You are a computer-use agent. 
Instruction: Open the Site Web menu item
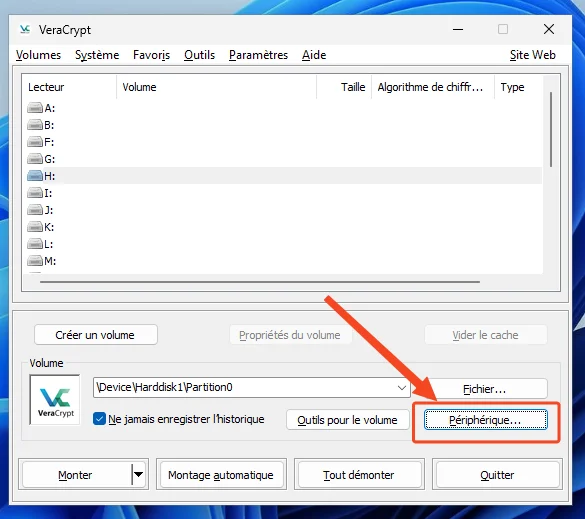coord(532,55)
